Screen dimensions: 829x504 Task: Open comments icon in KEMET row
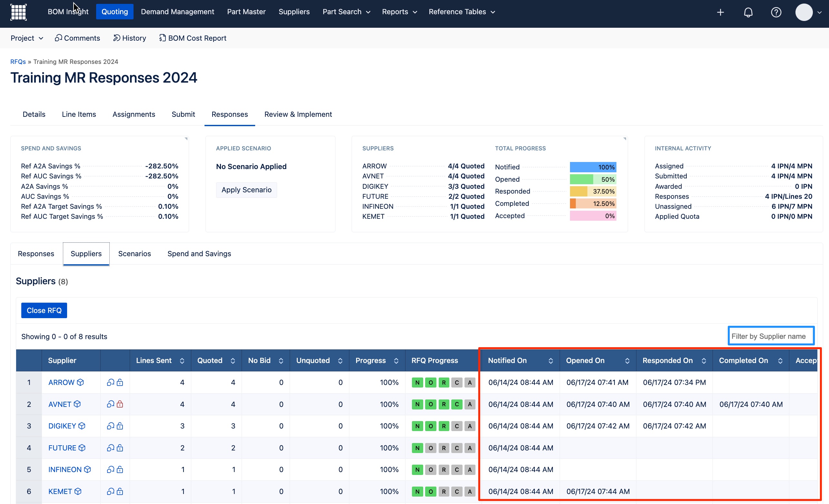(110, 491)
